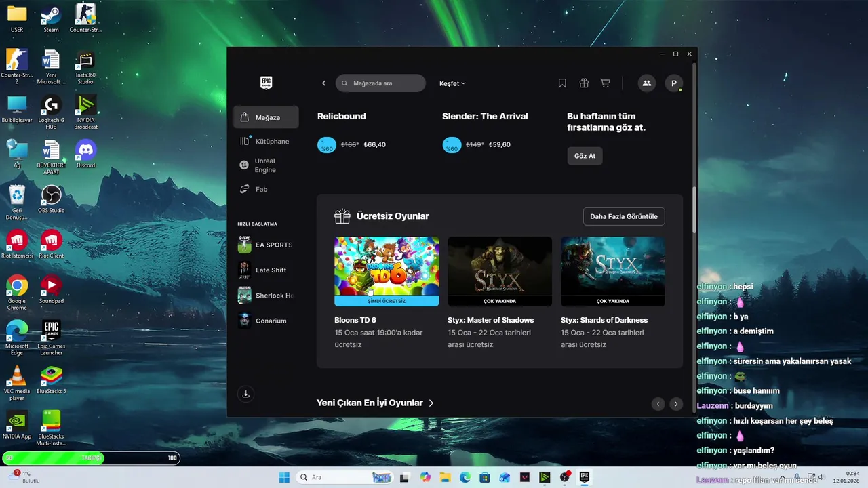The image size is (868, 488).
Task: Open Relicbound game title
Action: point(342,116)
